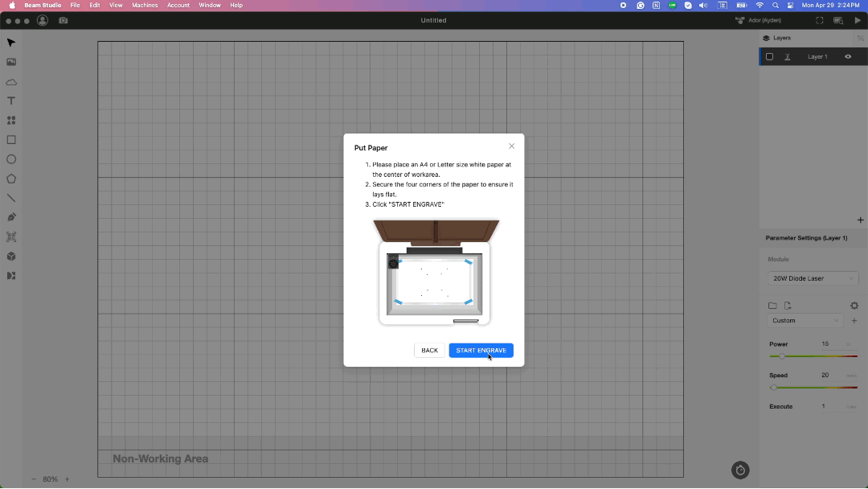Click the menu bar date and time

tap(830, 5)
